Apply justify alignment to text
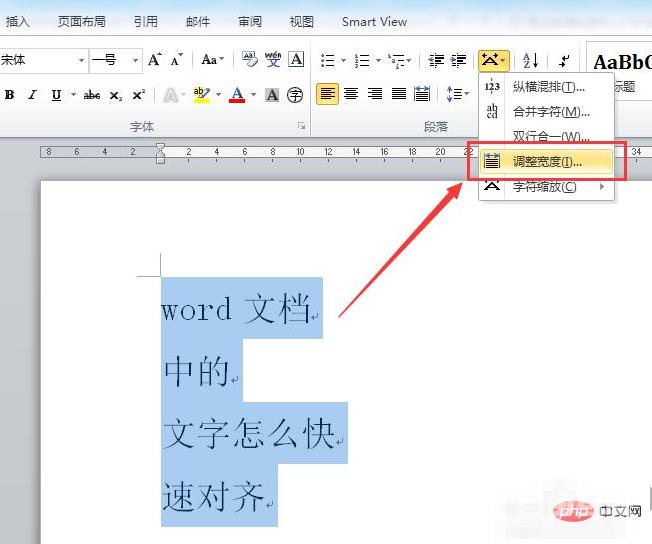Image resolution: width=652 pixels, height=544 pixels. click(399, 94)
